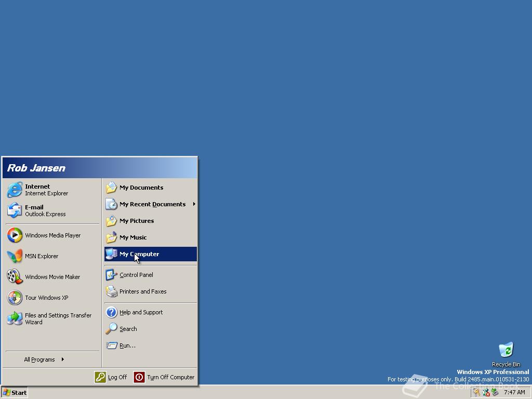
Task: Open Internet Explorer from the Start menu
Action: pos(52,190)
